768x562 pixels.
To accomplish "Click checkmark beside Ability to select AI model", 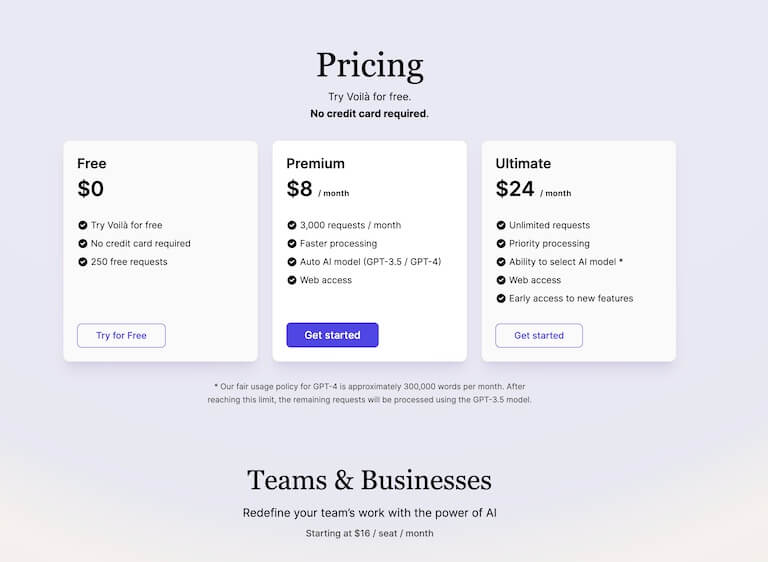I will [501, 262].
